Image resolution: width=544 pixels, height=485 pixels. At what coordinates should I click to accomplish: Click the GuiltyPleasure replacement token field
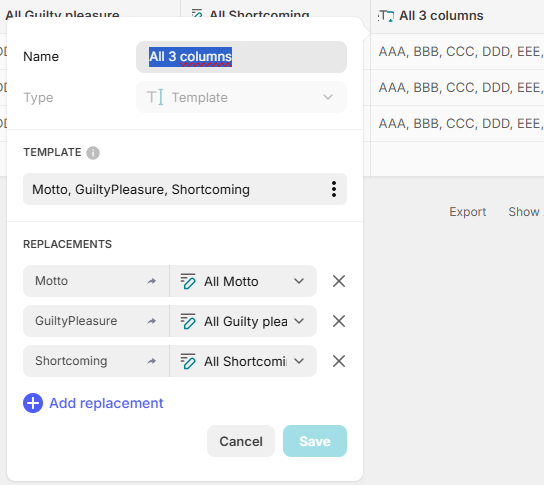click(x=96, y=321)
